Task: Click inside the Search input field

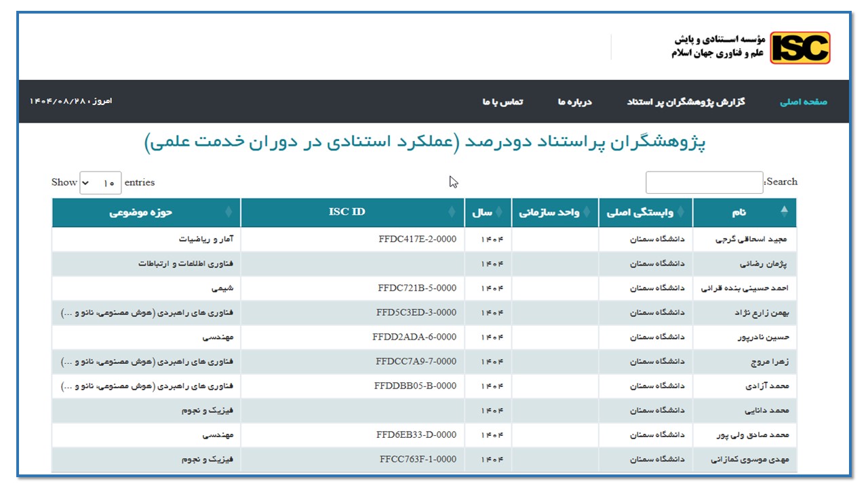Action: (x=704, y=182)
